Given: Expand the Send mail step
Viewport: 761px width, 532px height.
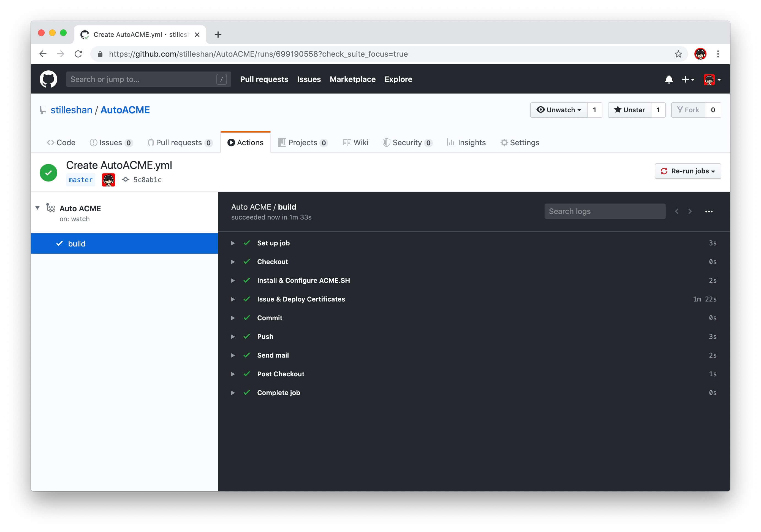Looking at the screenshot, I should pyautogui.click(x=233, y=355).
